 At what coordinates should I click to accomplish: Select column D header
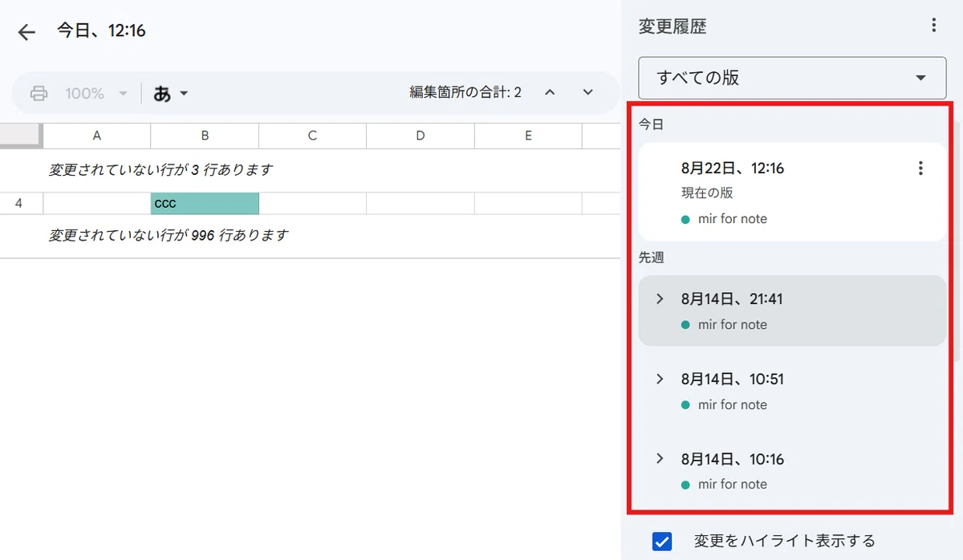tap(421, 136)
